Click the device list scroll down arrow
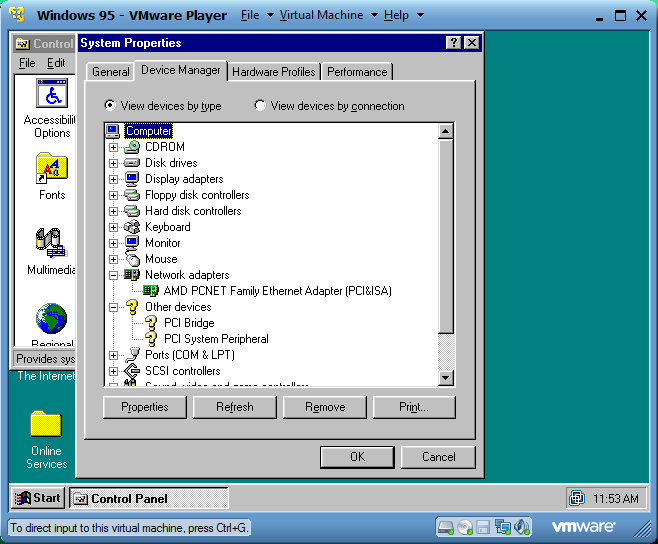Screen dimensions: 658x544 pyautogui.click(x=445, y=378)
